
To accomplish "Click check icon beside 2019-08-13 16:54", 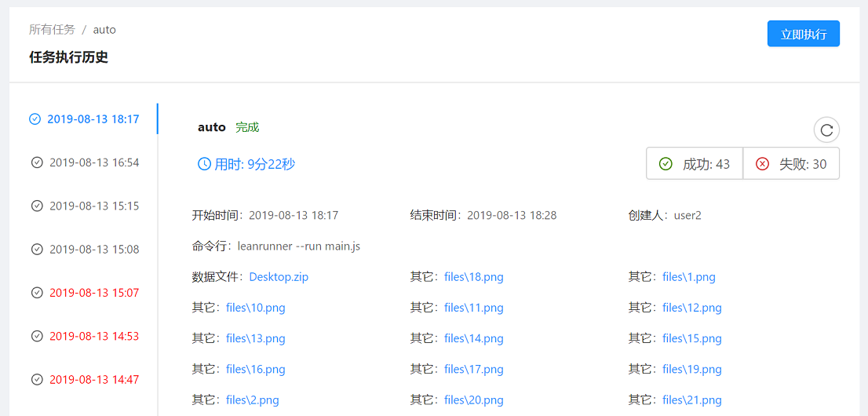I will [37, 162].
